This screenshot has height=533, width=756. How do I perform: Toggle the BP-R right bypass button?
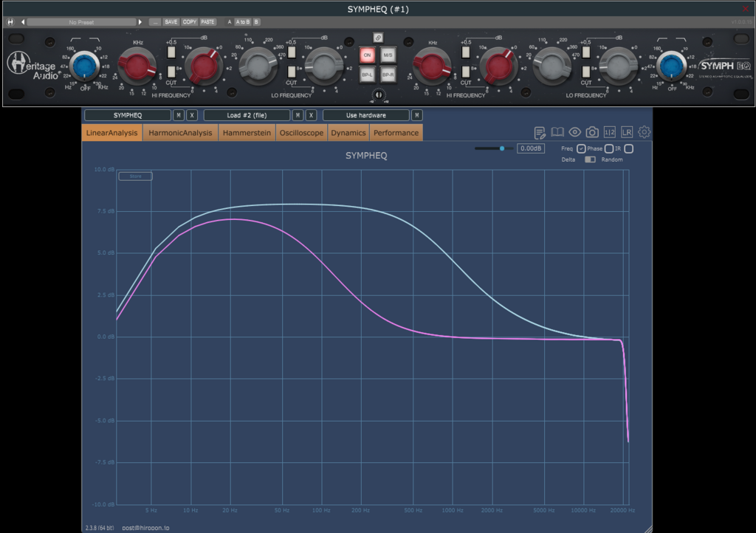coord(388,75)
